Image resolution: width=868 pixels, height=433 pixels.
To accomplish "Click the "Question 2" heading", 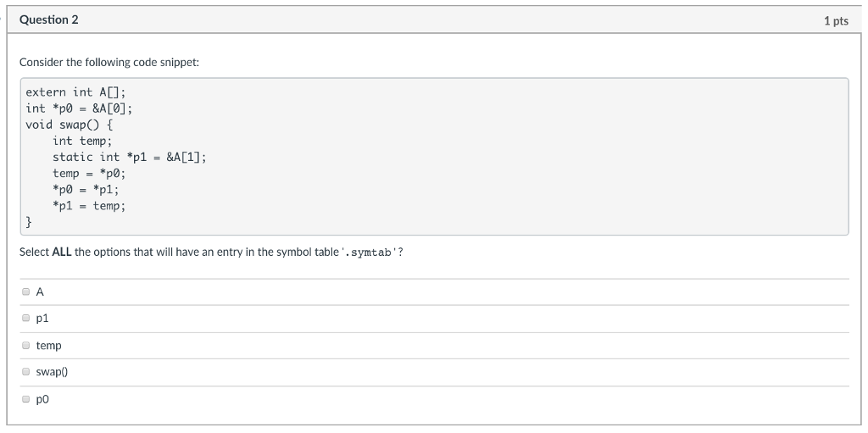I will coord(48,19).
